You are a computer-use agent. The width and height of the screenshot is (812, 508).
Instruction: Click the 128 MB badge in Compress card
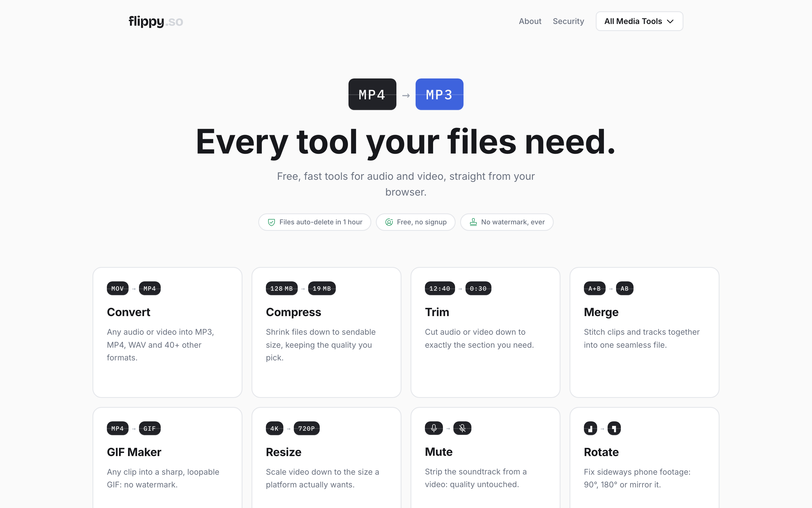pyautogui.click(x=281, y=288)
